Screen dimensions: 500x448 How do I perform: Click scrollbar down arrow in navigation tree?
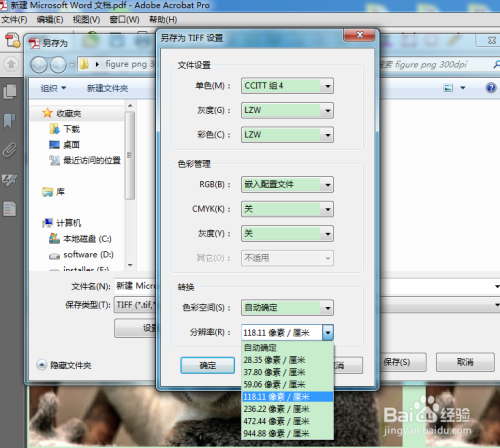(130, 265)
